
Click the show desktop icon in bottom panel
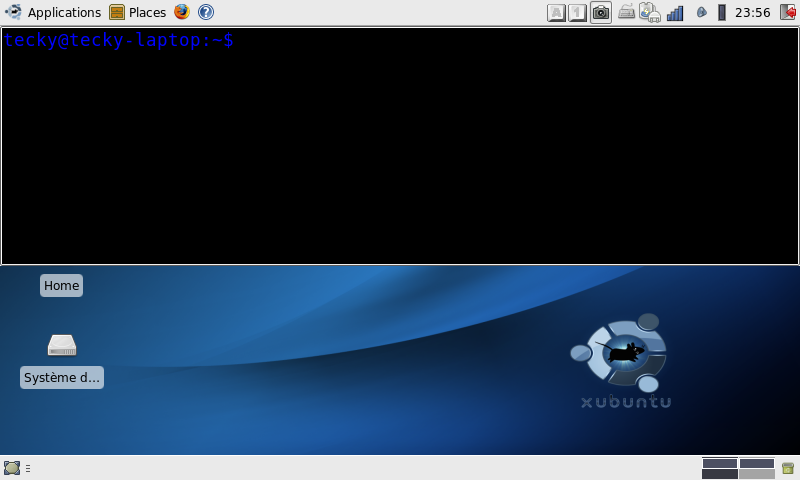pyautogui.click(x=12, y=468)
